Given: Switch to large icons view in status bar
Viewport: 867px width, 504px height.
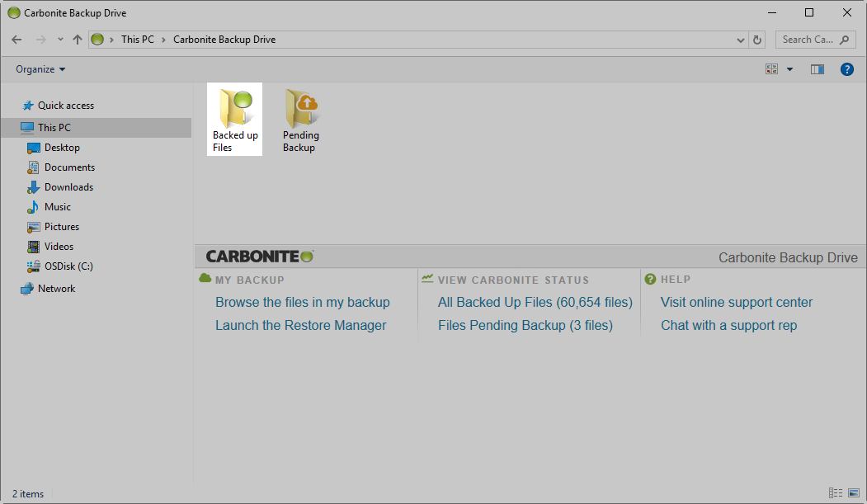Looking at the screenshot, I should click(854, 493).
